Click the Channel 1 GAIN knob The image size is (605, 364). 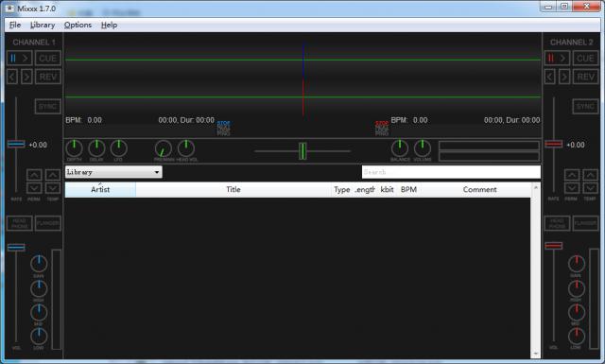point(39,264)
